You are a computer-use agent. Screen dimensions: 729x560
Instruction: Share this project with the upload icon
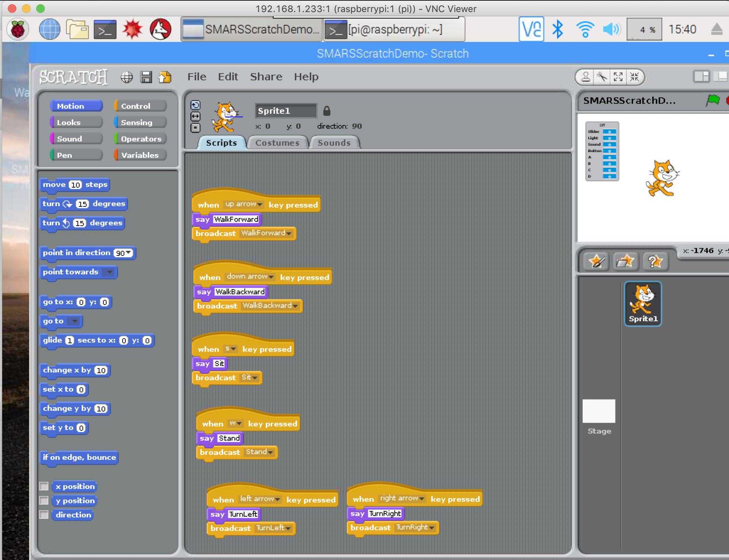[165, 77]
